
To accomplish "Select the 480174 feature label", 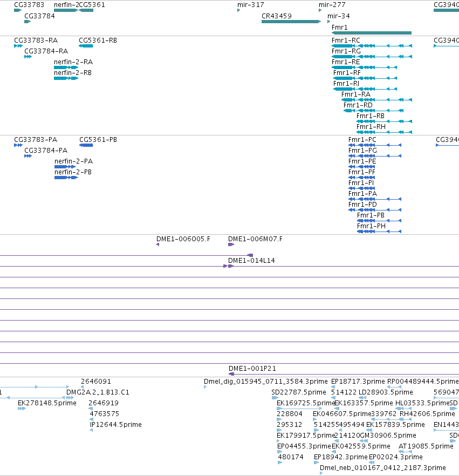I will coord(291,457).
